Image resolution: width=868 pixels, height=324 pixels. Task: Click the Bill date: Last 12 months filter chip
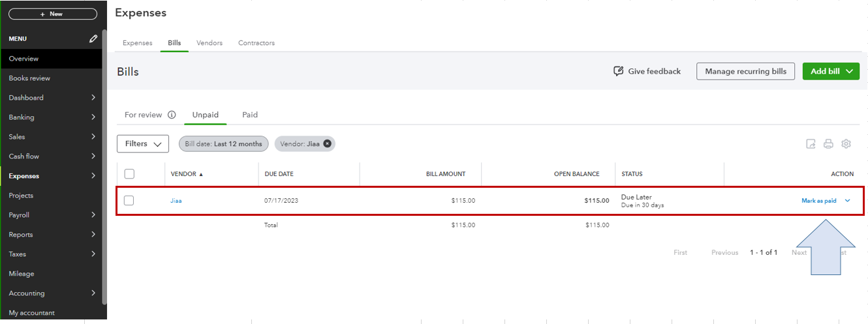coord(223,144)
